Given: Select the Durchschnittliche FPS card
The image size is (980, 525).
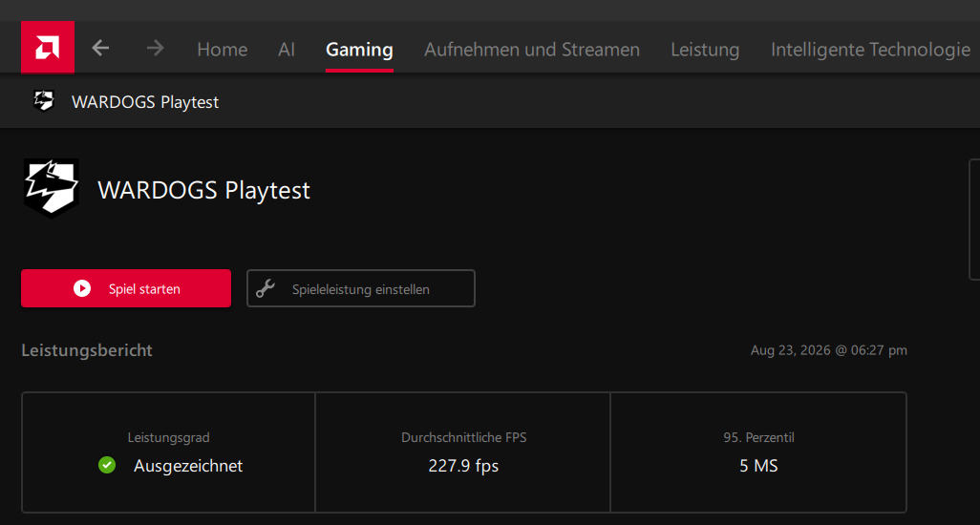Looking at the screenshot, I should coord(463,452).
